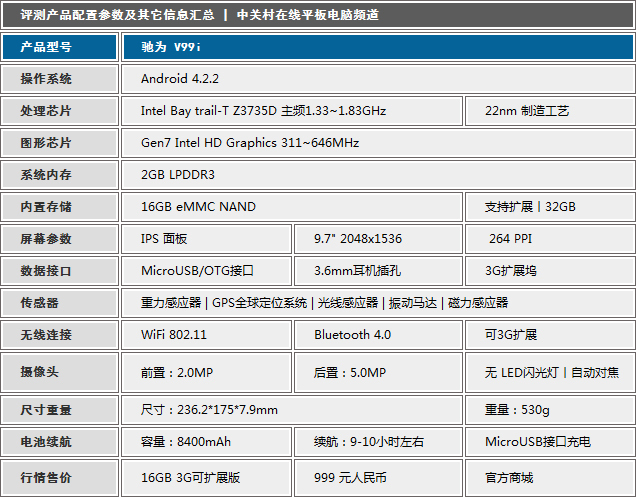Click the 'MicroUSB接口充电' cell
This screenshot has height=497, width=636.
[550, 442]
